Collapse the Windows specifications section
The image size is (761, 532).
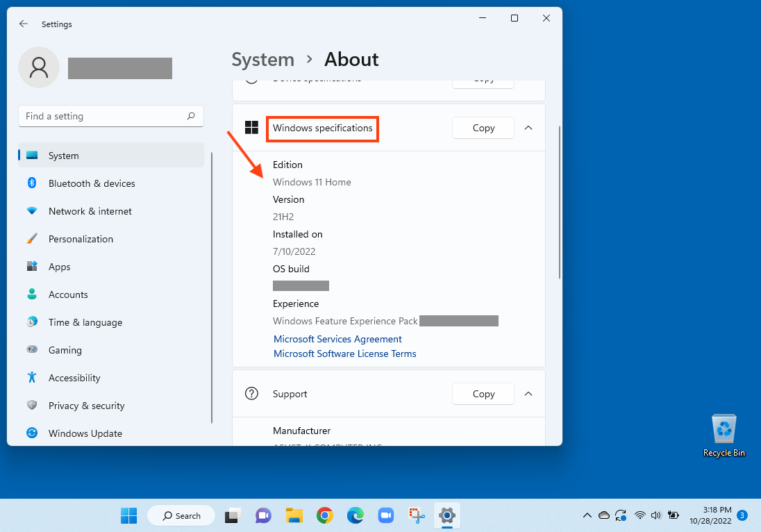[528, 128]
